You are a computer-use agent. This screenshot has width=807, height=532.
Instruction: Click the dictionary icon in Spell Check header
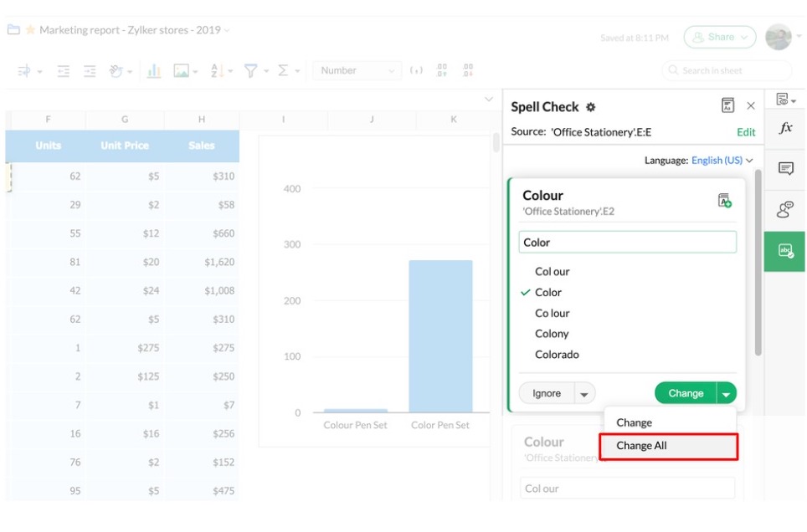[727, 105]
